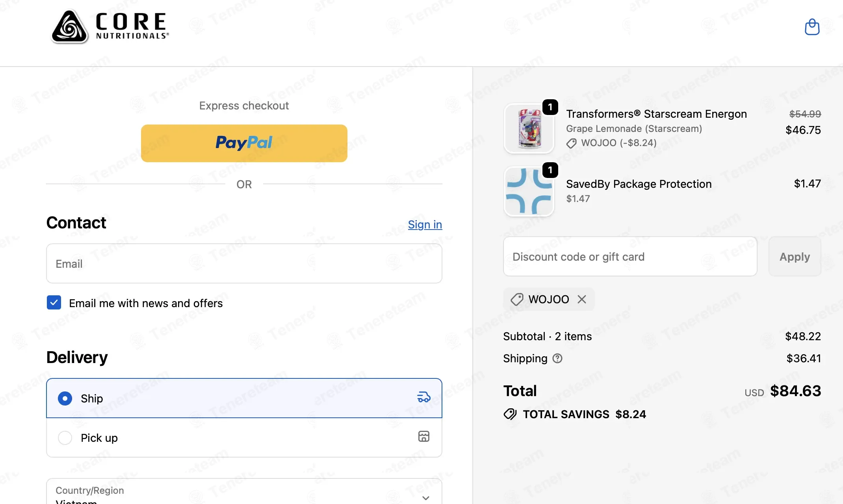Image resolution: width=843 pixels, height=504 pixels.
Task: Uncheck Email me with news and offers
Action: click(x=54, y=303)
